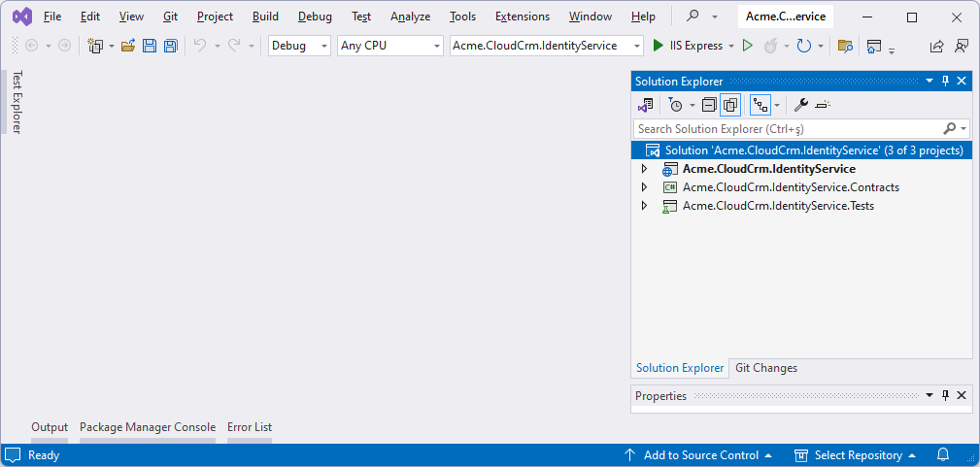This screenshot has height=467, width=980.
Task: Open the Debug menu
Action: pos(315,17)
